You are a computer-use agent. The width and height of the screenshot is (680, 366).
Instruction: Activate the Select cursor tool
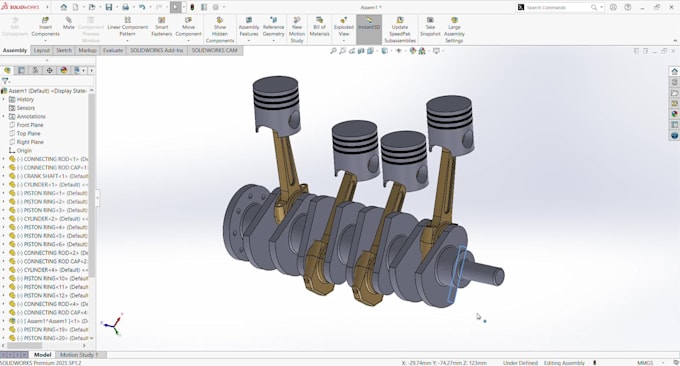175,7
